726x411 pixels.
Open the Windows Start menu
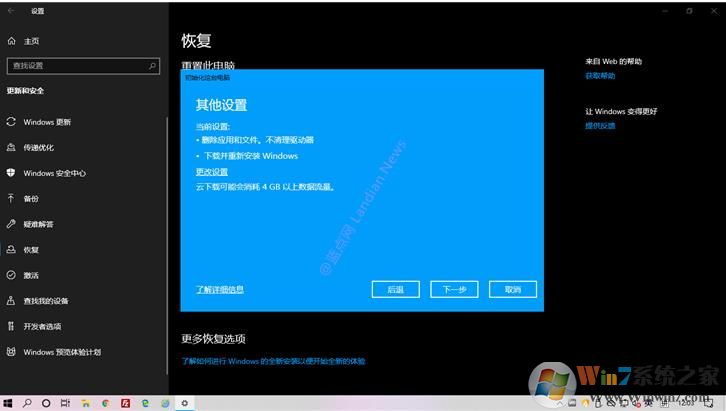tap(7, 403)
